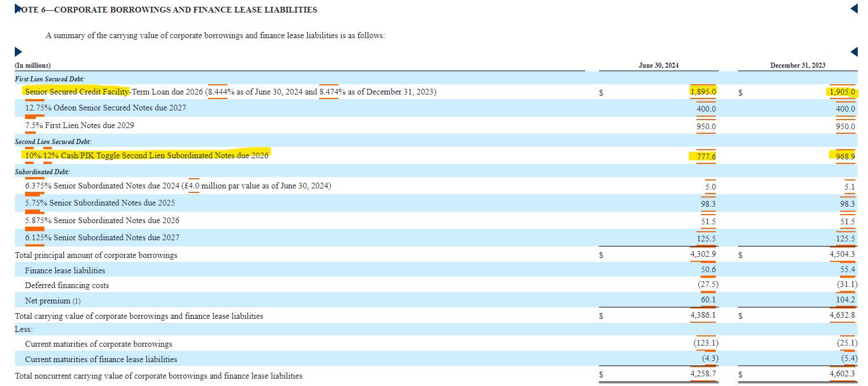The width and height of the screenshot is (868, 386).
Task: Select the underlined 7.5% First Lien Notes rate
Action: pos(34,126)
